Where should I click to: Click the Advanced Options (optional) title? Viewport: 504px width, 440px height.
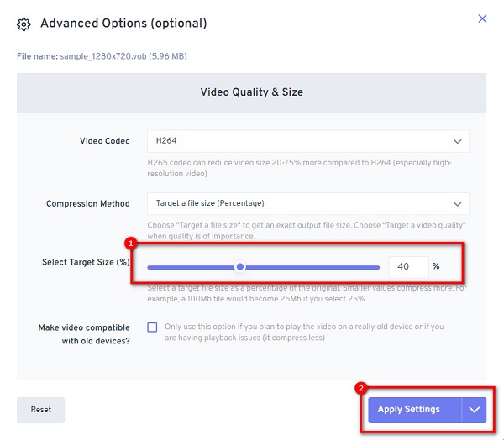point(123,24)
